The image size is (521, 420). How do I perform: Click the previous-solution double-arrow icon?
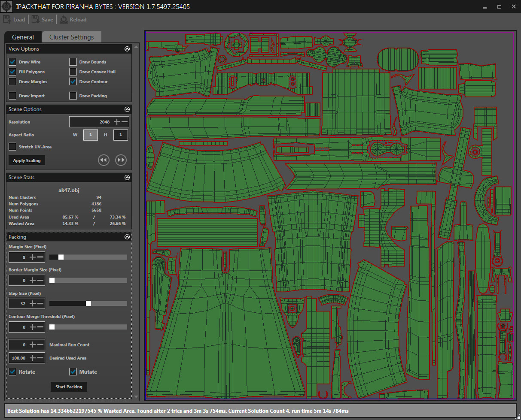coord(104,160)
